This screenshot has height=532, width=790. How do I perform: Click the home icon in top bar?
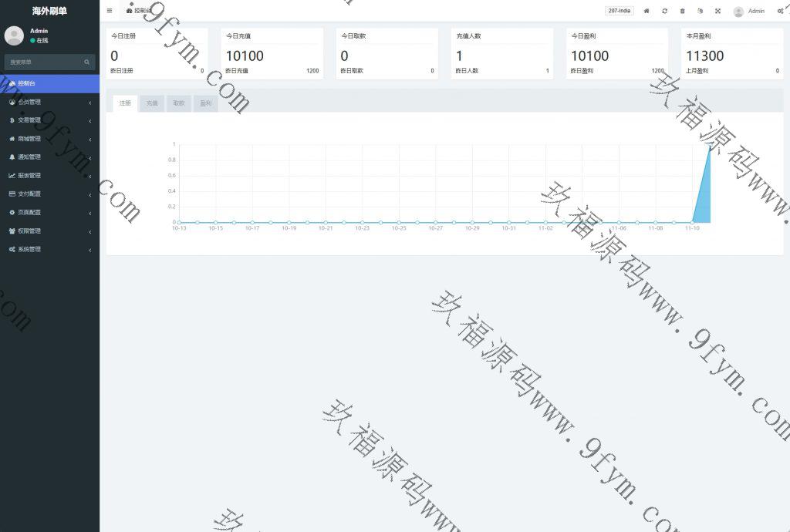pyautogui.click(x=647, y=11)
